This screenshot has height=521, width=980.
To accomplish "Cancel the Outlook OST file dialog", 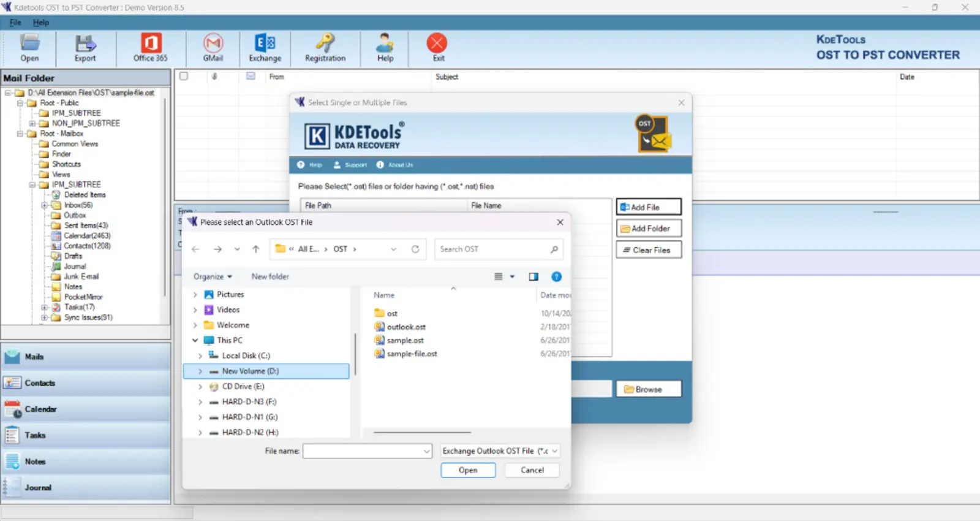I will click(532, 470).
